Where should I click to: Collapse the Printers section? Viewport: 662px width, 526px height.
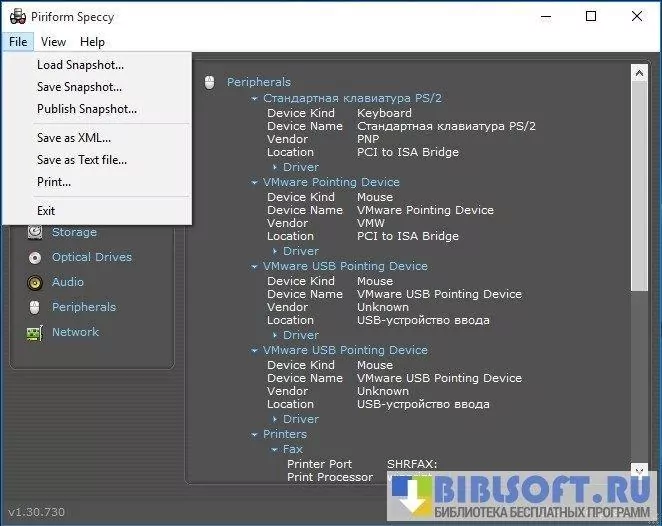254,434
